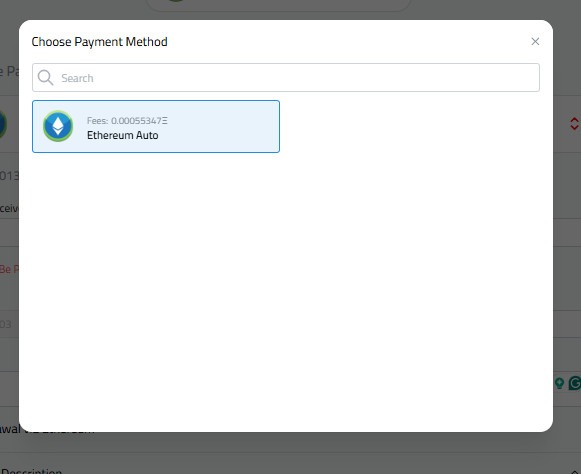Choose the highlighted Ethereum Auto payment card
The width and height of the screenshot is (581, 474).
point(156,126)
